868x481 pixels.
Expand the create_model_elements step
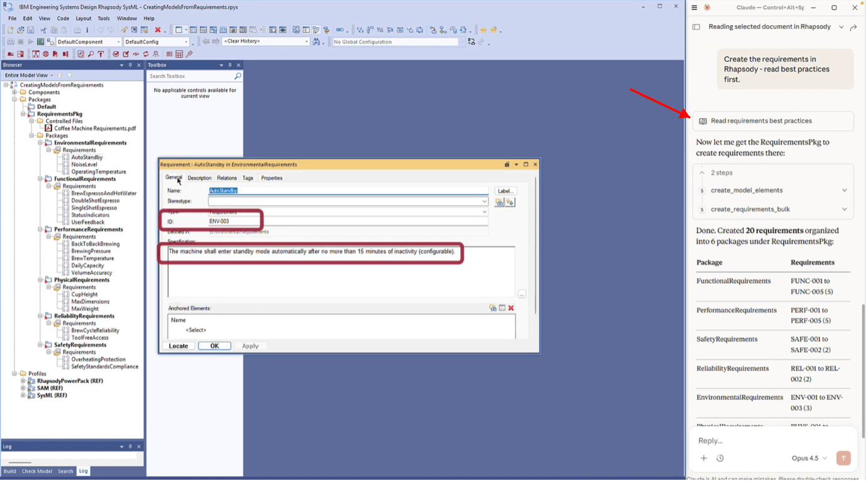click(844, 190)
